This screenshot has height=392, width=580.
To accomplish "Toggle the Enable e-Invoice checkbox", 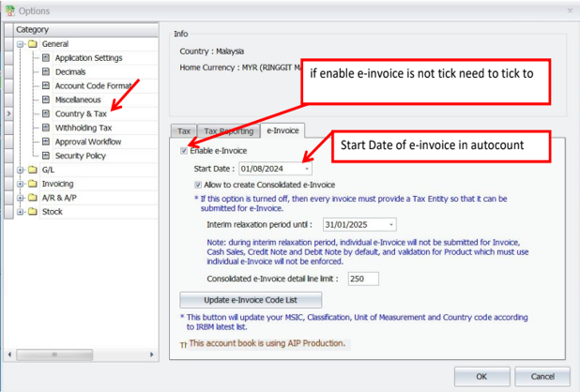I will pyautogui.click(x=184, y=151).
